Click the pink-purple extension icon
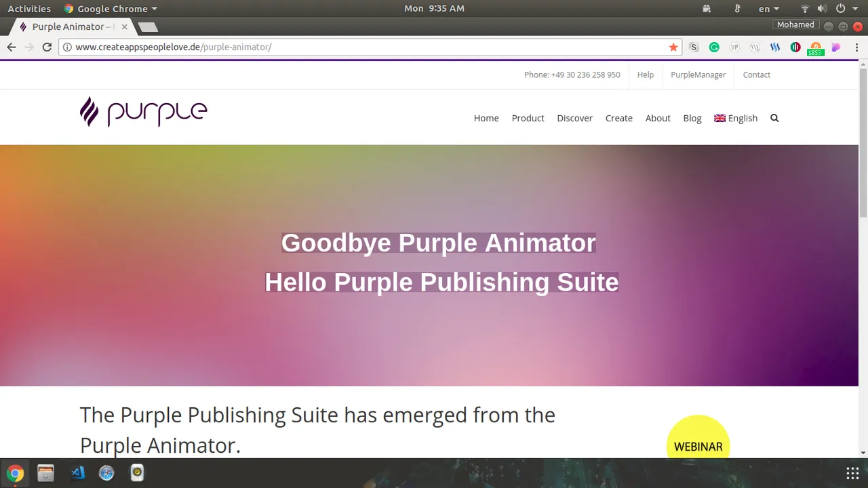 point(836,47)
